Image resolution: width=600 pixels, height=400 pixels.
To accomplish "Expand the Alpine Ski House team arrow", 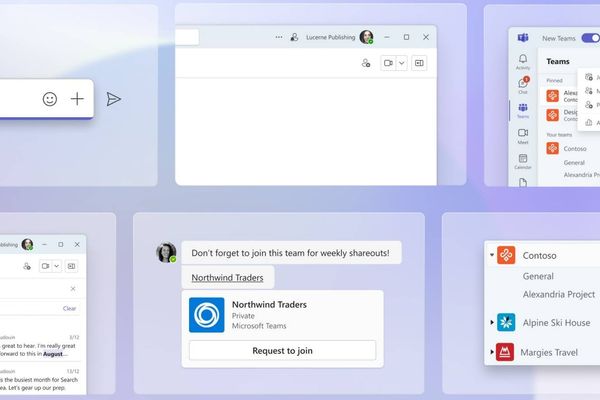I will tap(492, 322).
